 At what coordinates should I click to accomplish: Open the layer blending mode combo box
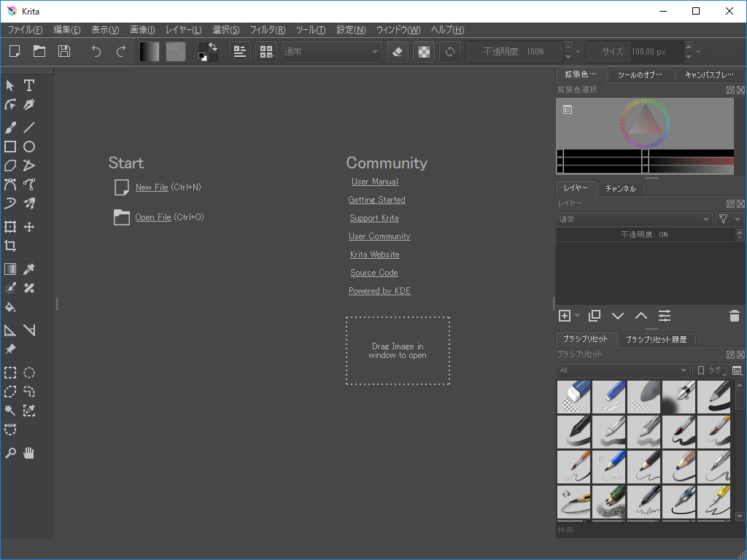coord(634,219)
